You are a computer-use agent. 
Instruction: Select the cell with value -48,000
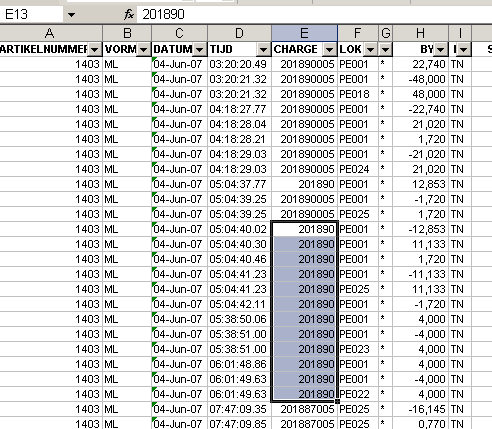click(x=421, y=79)
